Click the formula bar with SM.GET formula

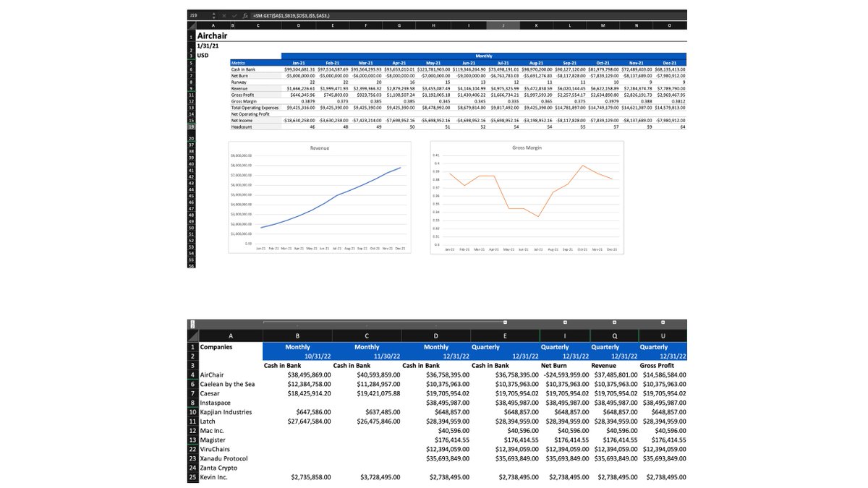tap(469, 15)
